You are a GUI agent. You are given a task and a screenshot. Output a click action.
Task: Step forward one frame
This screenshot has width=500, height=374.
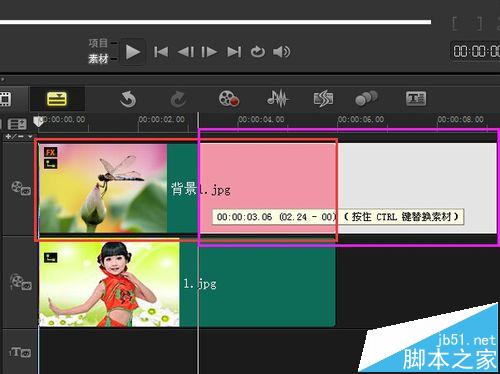(x=209, y=52)
